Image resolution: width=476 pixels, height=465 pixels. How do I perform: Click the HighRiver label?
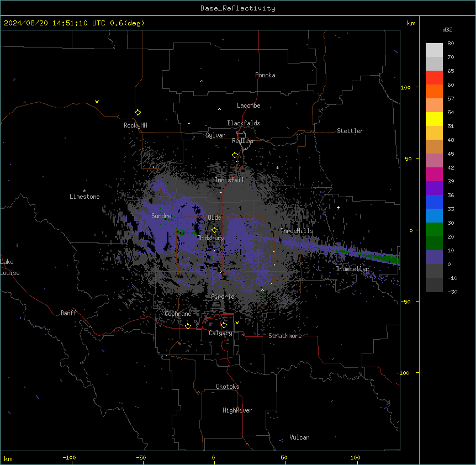[237, 410]
